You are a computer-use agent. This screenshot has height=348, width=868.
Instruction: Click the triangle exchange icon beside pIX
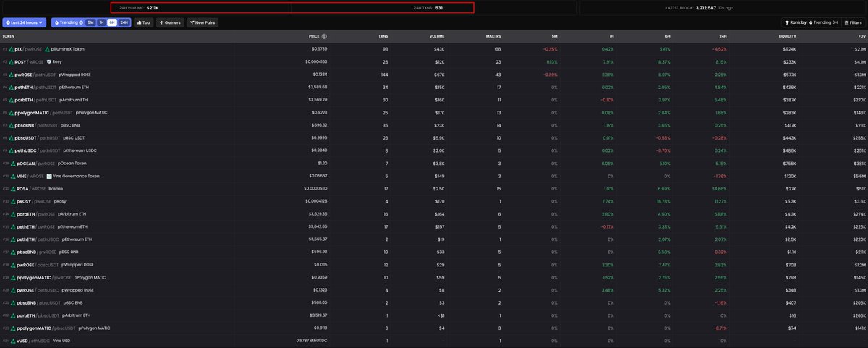12,49
